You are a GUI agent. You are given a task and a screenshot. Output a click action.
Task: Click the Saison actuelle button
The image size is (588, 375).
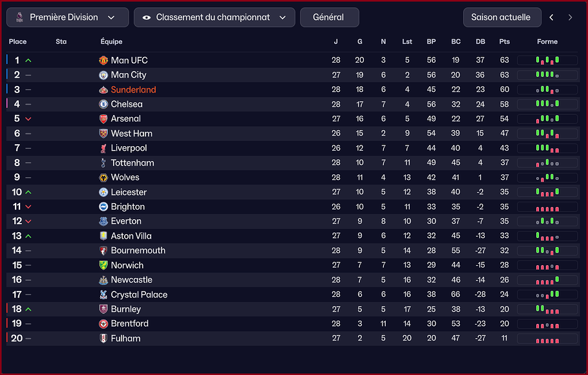pos(501,17)
